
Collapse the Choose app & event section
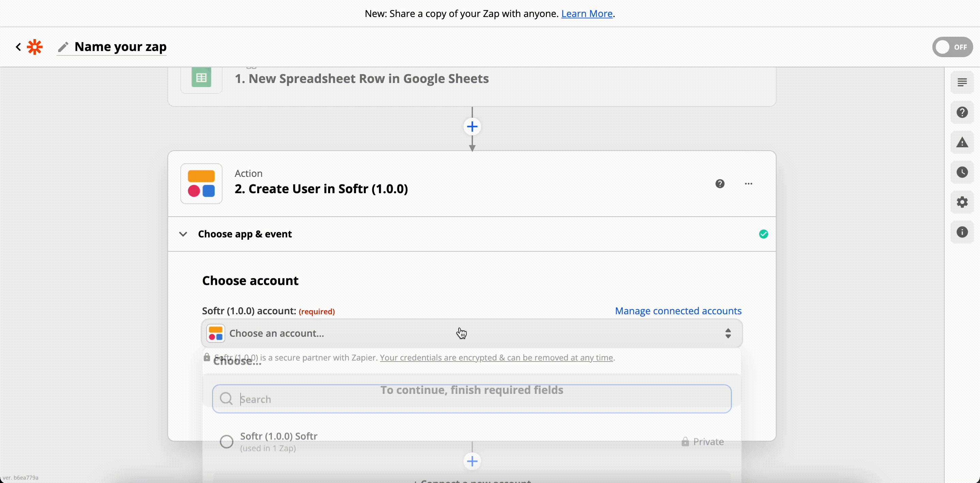pyautogui.click(x=183, y=234)
